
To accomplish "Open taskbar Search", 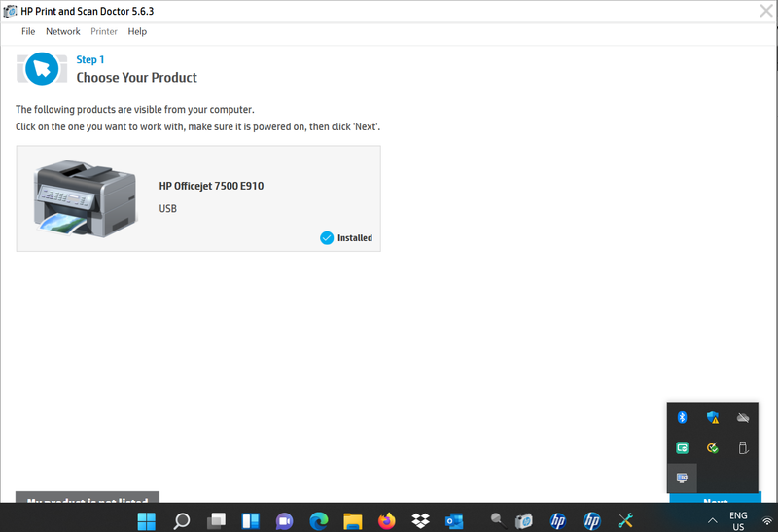I will pos(181,521).
